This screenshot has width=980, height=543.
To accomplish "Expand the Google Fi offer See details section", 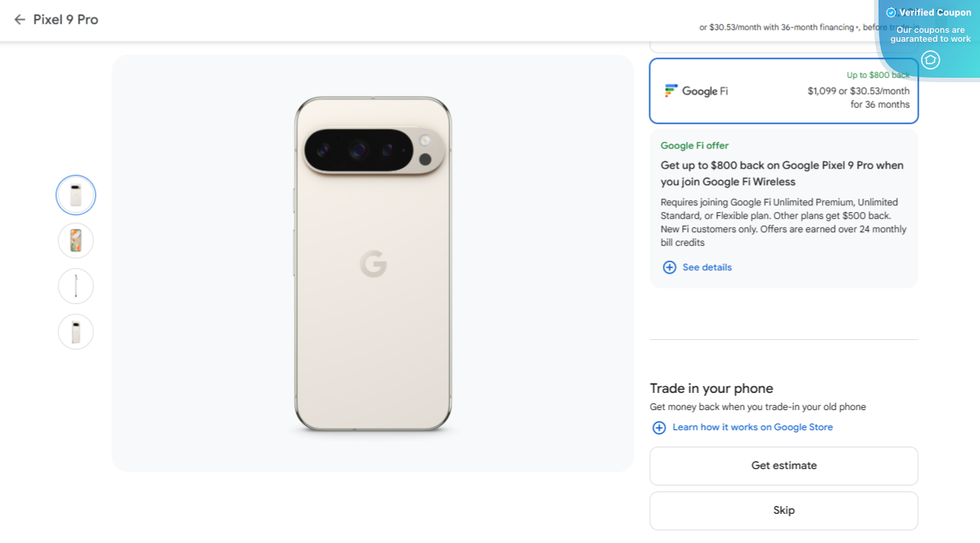I will click(x=707, y=267).
